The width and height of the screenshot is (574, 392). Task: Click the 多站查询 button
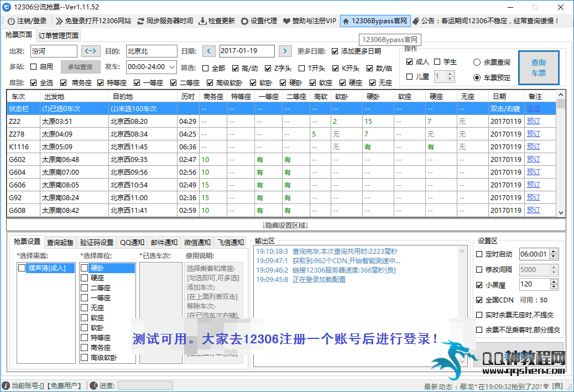(80, 67)
